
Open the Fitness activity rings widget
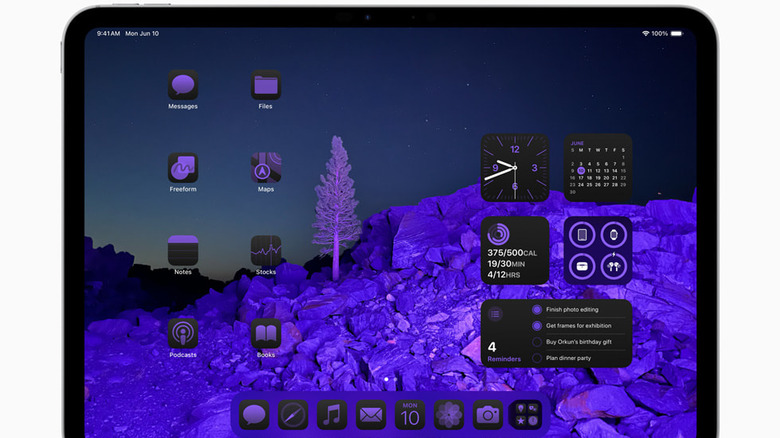[x=515, y=250]
